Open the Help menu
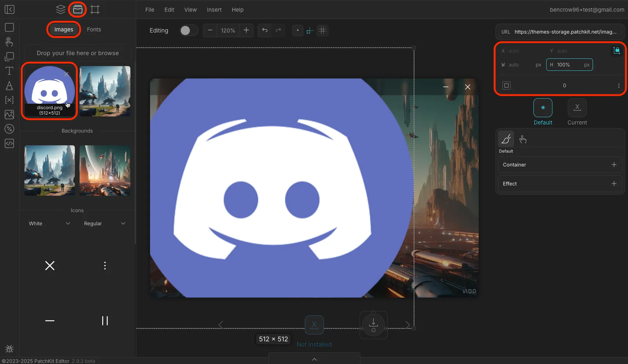Image resolution: width=628 pixels, height=364 pixels. click(238, 10)
